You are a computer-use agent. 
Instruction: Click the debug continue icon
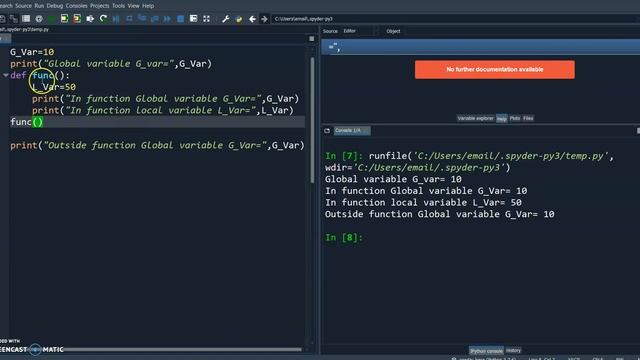[167, 19]
